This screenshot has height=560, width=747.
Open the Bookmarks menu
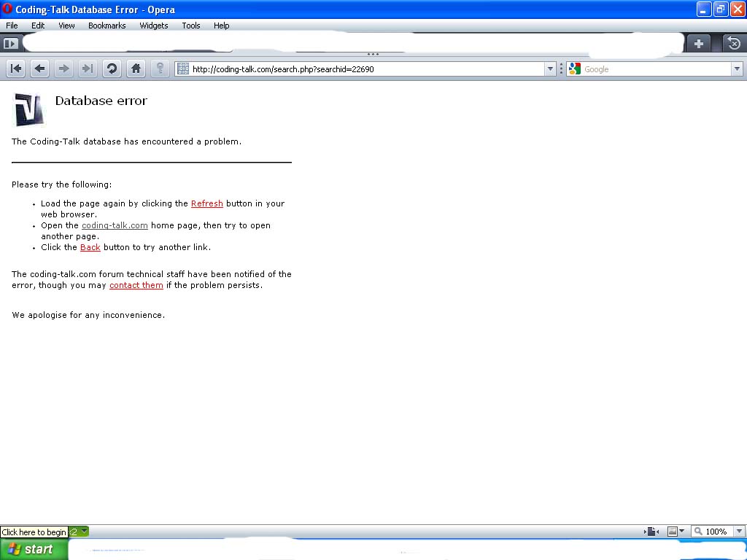point(107,26)
